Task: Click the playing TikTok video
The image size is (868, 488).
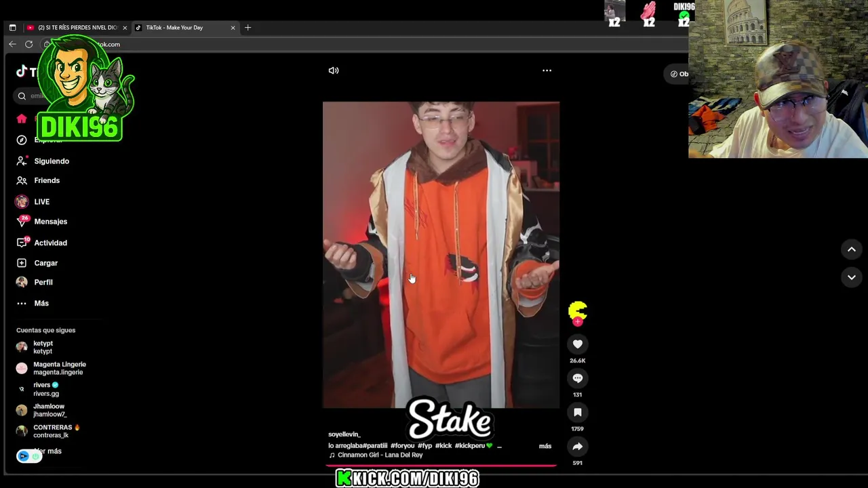Action: click(x=441, y=255)
